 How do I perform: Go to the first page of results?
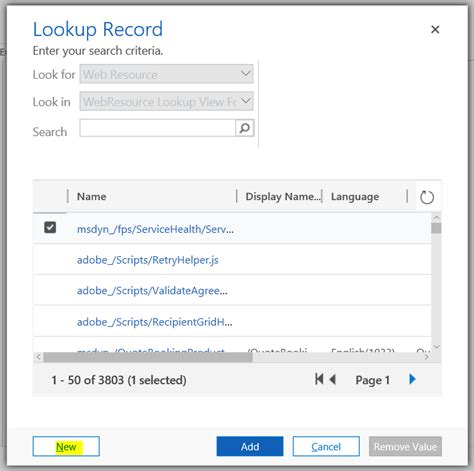319,379
